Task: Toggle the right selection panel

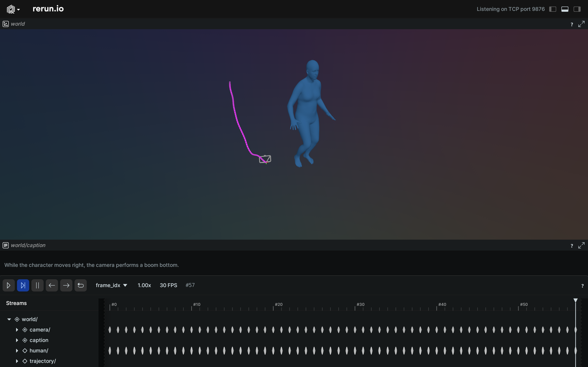Action: pyautogui.click(x=577, y=9)
